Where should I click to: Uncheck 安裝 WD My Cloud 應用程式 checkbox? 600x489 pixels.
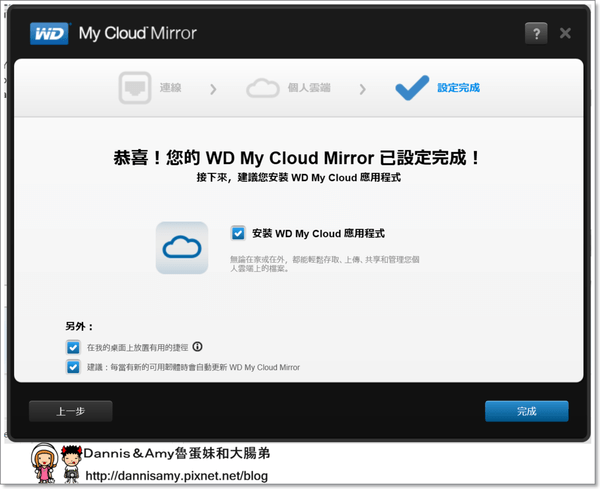point(238,233)
